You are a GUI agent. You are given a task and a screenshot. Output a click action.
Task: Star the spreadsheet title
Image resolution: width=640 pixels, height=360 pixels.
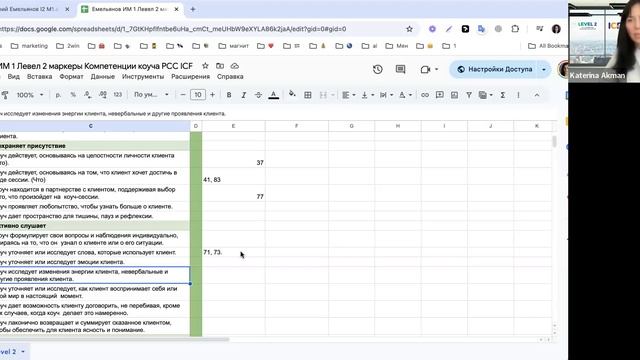pyautogui.click(x=205, y=66)
